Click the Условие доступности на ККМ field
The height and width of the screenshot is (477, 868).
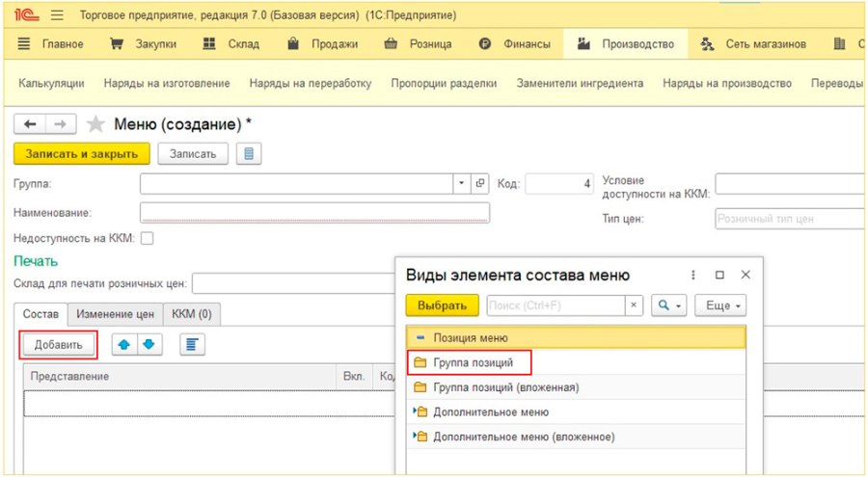click(x=791, y=184)
